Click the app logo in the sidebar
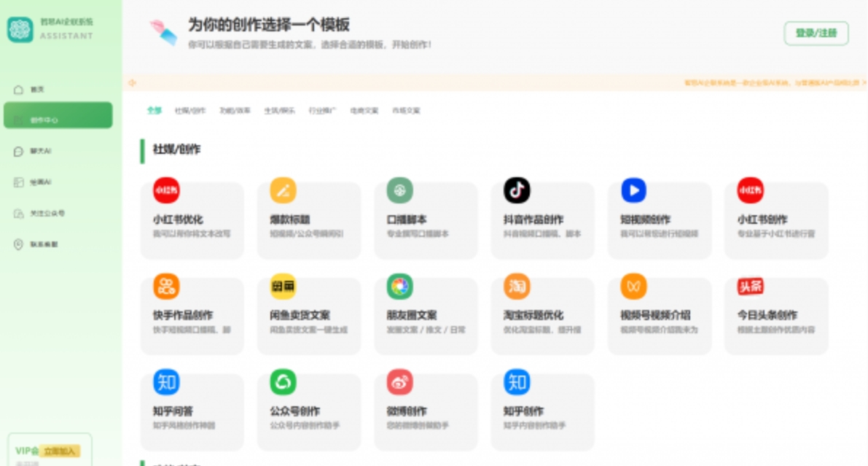Image resolution: width=868 pixels, height=466 pixels. click(20, 29)
